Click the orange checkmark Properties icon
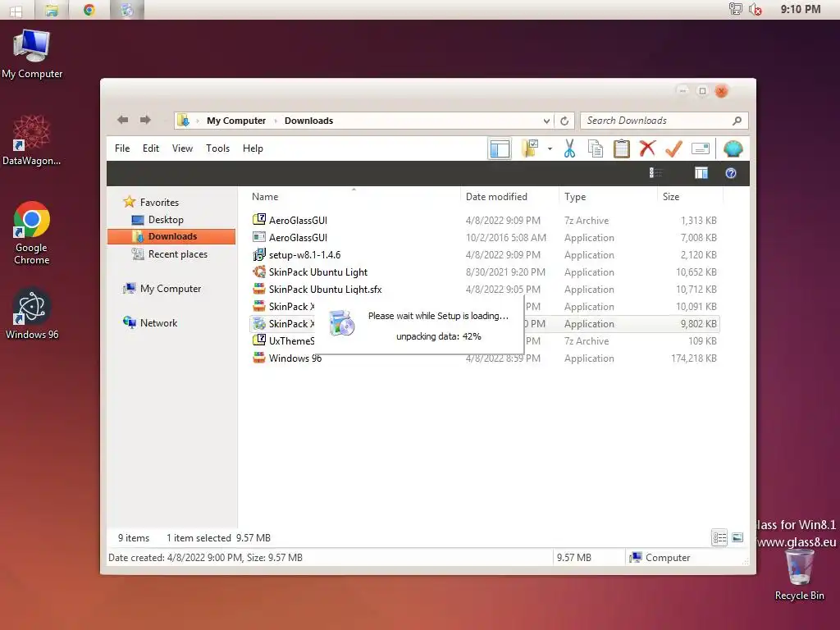The image size is (840, 630). 673,148
